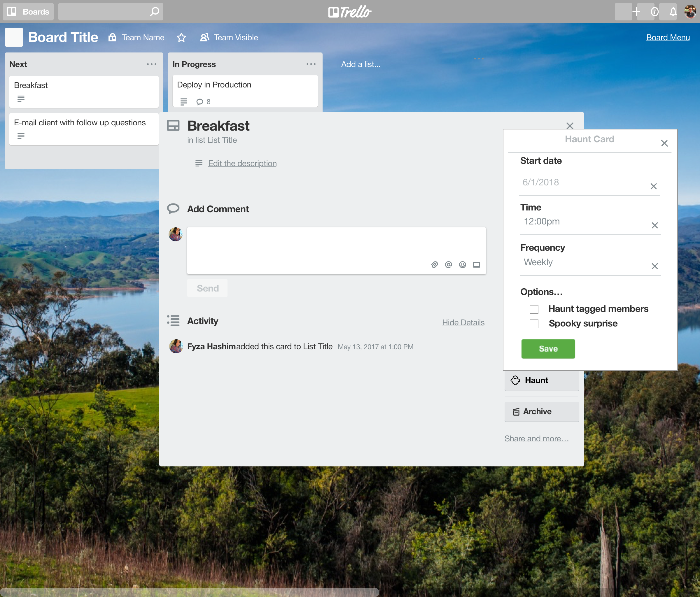Click the plus create icon

(636, 12)
